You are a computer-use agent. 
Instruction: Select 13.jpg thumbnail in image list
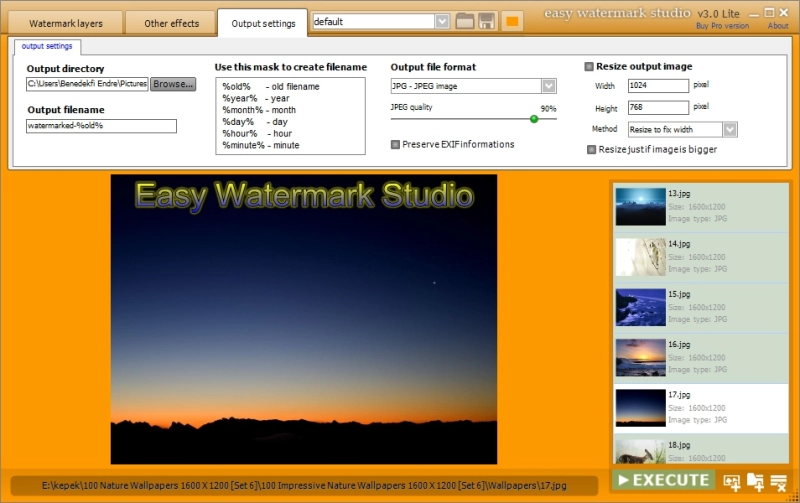coord(640,207)
